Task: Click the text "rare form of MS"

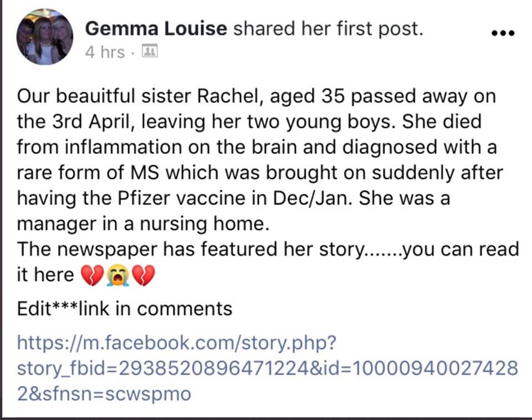Action: [x=88, y=173]
